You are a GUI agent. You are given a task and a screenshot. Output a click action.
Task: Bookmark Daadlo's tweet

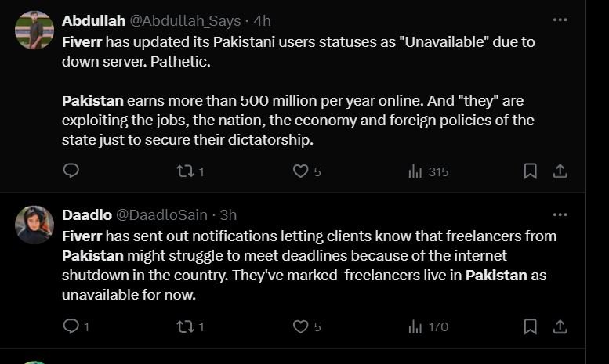[x=530, y=326]
